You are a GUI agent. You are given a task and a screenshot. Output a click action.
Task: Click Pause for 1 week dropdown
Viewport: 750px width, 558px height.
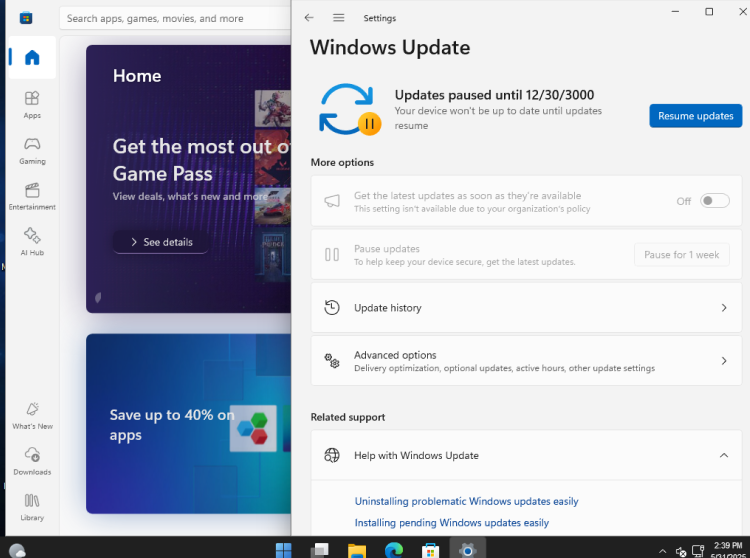682,255
